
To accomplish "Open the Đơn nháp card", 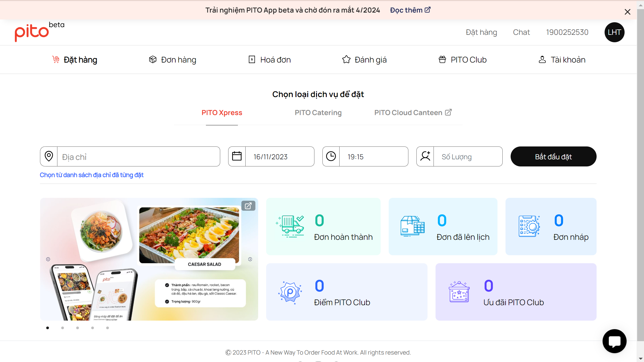I will click(551, 226).
